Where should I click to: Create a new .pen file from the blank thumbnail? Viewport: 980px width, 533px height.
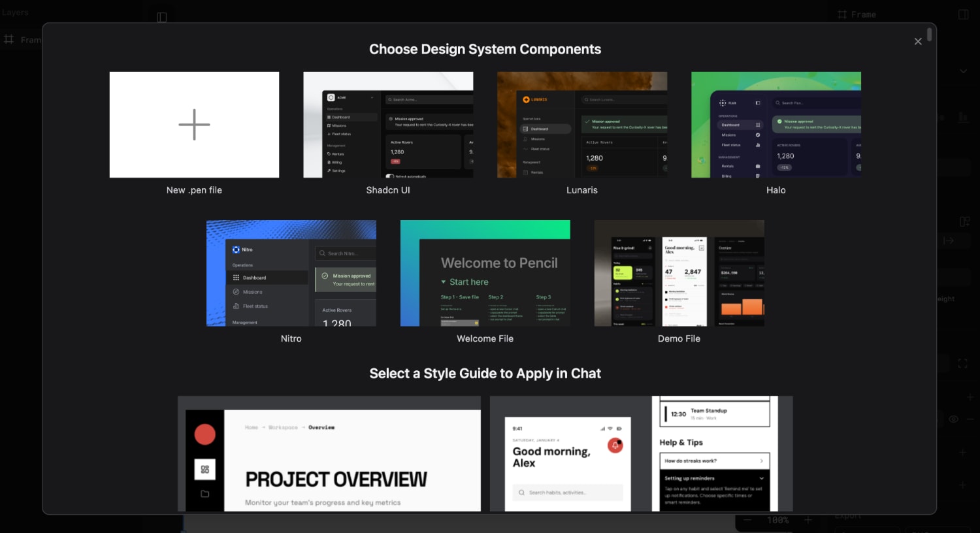tap(194, 125)
